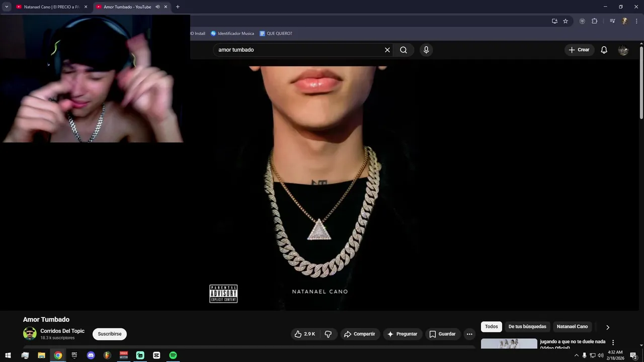The height and width of the screenshot is (362, 644).
Task: Close the Amor Tumbado - YouTube tab
Action: click(166, 7)
